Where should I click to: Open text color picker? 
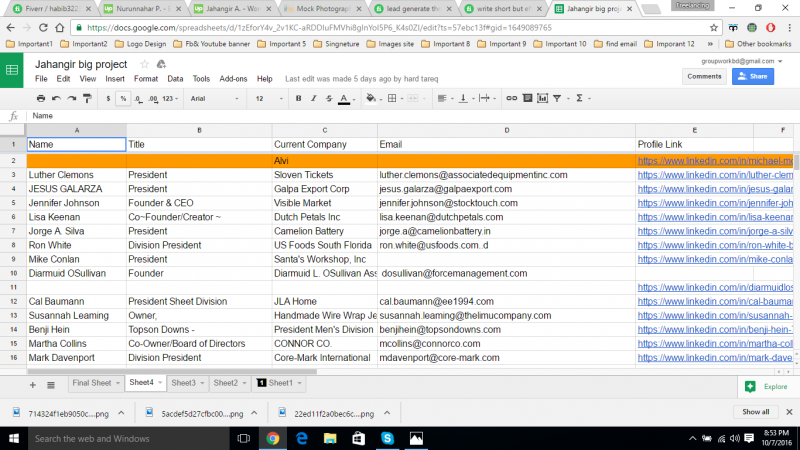344,99
